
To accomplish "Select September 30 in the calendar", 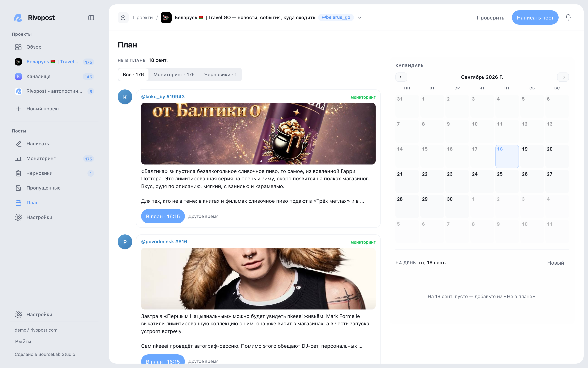I will [457, 206].
